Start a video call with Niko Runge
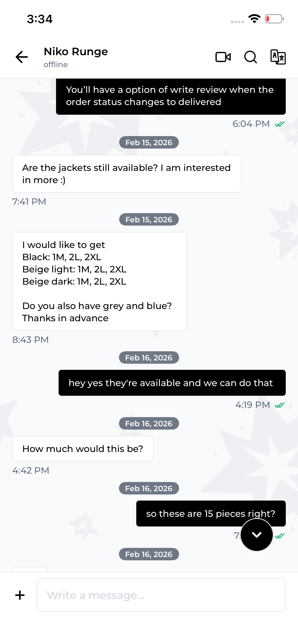Viewport: 298px width, 644px height. (x=223, y=57)
